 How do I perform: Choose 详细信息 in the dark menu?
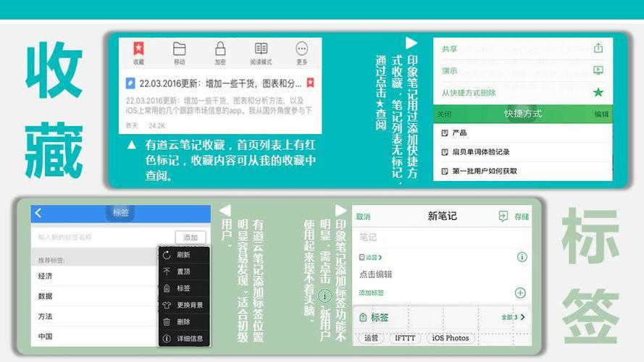click(x=184, y=339)
